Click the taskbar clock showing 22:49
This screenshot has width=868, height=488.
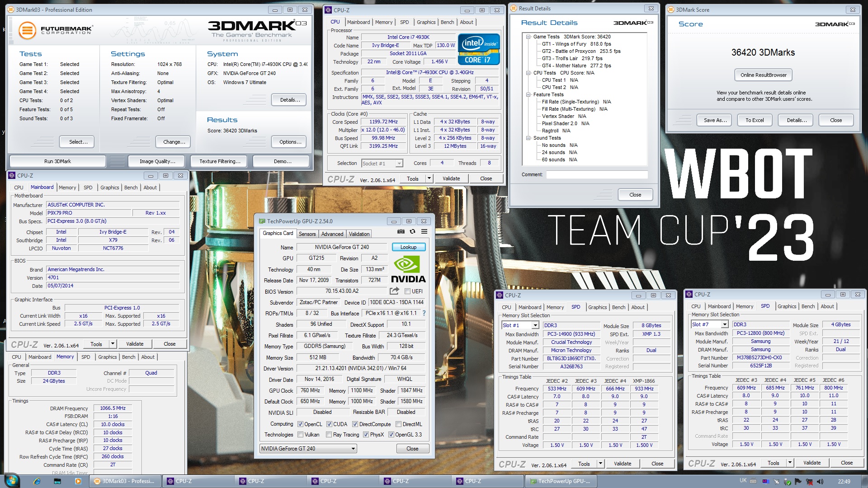844,482
